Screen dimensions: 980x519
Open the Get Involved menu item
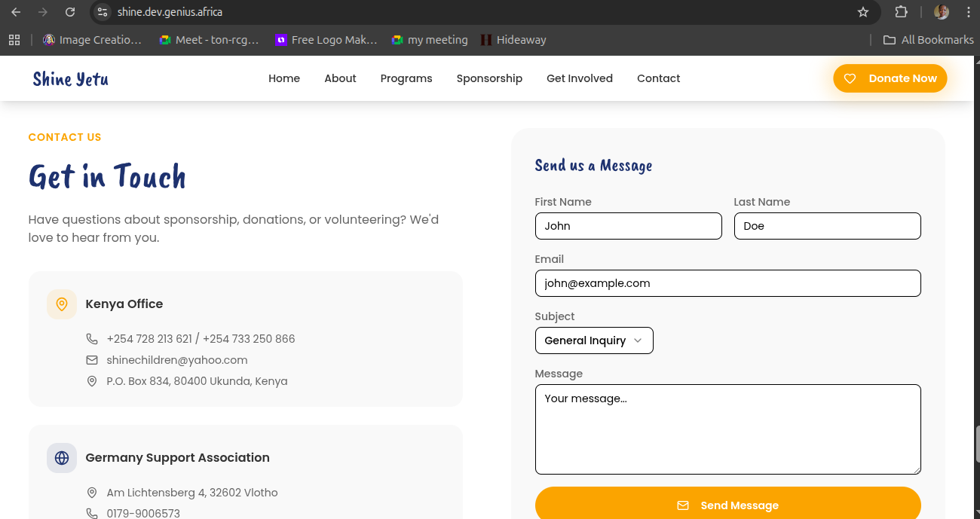click(x=580, y=78)
